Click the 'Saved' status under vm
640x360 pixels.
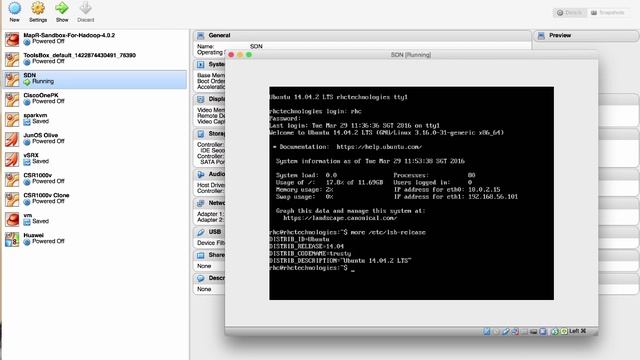click(40, 221)
